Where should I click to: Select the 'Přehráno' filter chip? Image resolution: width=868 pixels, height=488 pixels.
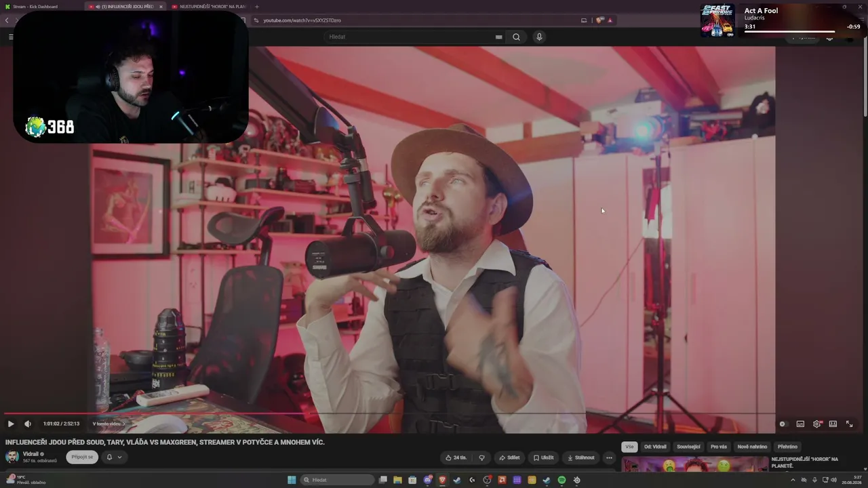point(787,447)
